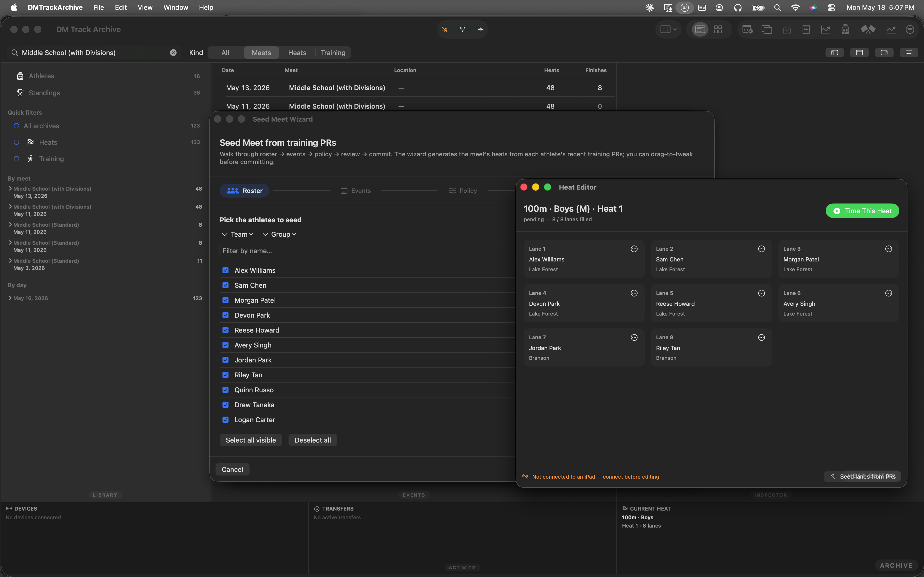Open the Group dropdown filter
This screenshot has width=924, height=577.
coord(279,234)
